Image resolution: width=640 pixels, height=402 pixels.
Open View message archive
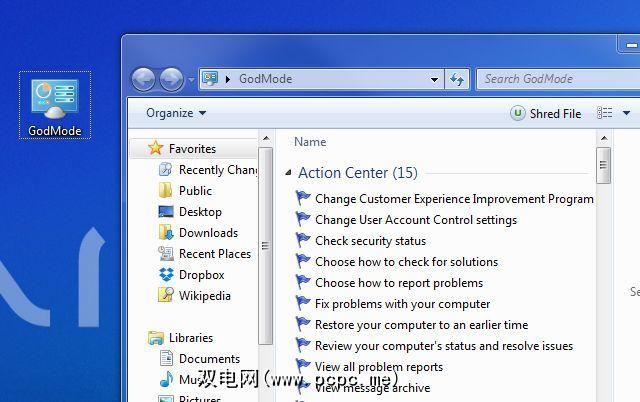click(x=372, y=388)
